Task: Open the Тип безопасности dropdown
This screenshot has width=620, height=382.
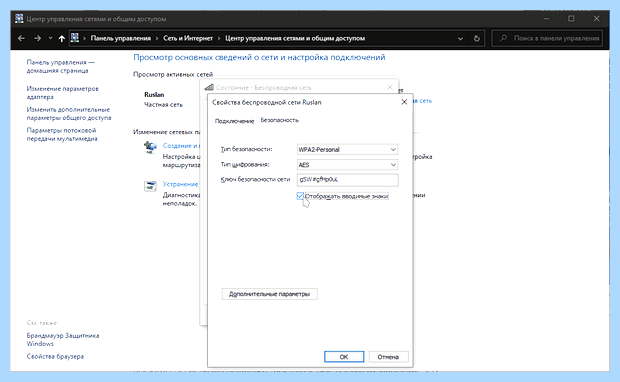Action: coord(347,149)
